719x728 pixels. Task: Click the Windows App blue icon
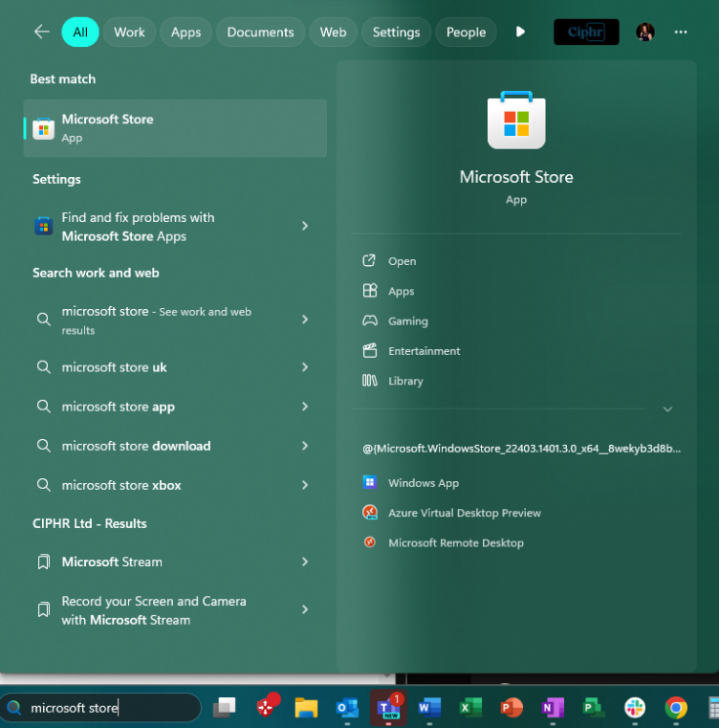[369, 482]
